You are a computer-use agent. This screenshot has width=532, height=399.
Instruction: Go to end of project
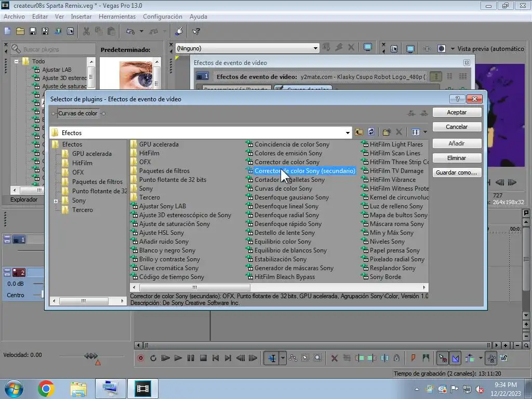(228, 358)
